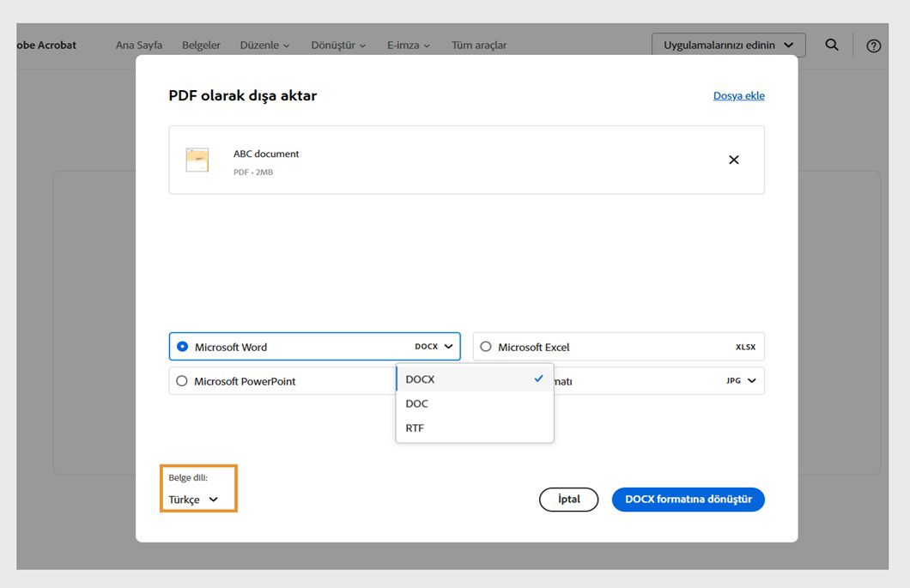Screen dimensions: 910x588
Task: Pick DOC from the format list
Action: click(x=417, y=403)
